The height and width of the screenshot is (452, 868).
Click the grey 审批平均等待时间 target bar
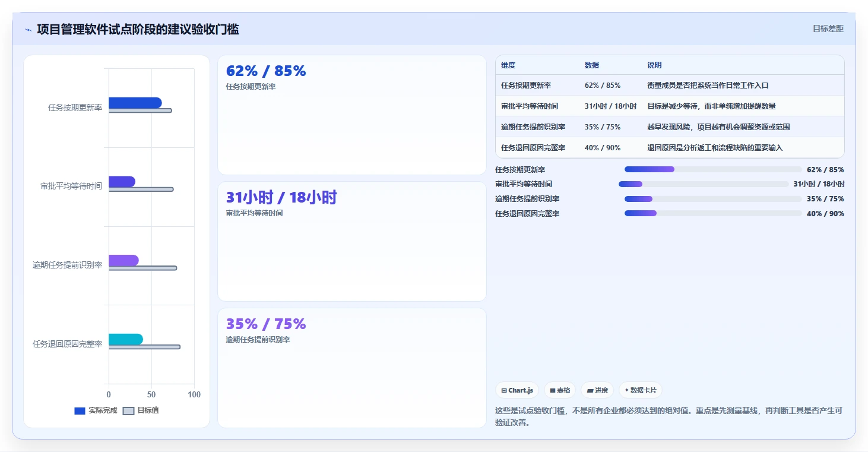click(141, 189)
